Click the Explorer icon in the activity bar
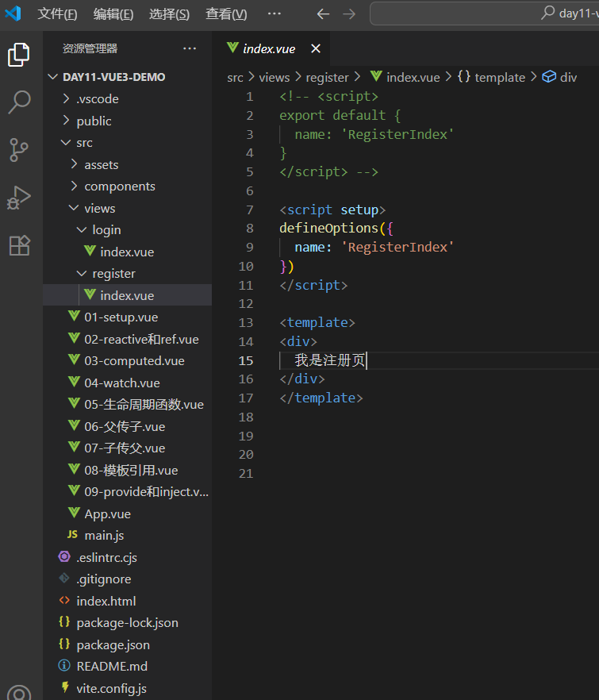This screenshot has width=599, height=700. coord(19,54)
